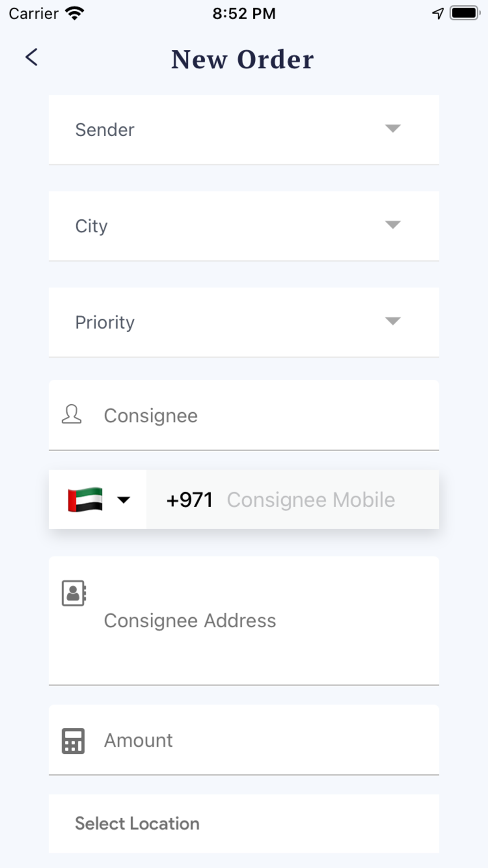Click the calculator icon beside Amount
This screenshot has height=868, width=488.
pyautogui.click(x=73, y=741)
